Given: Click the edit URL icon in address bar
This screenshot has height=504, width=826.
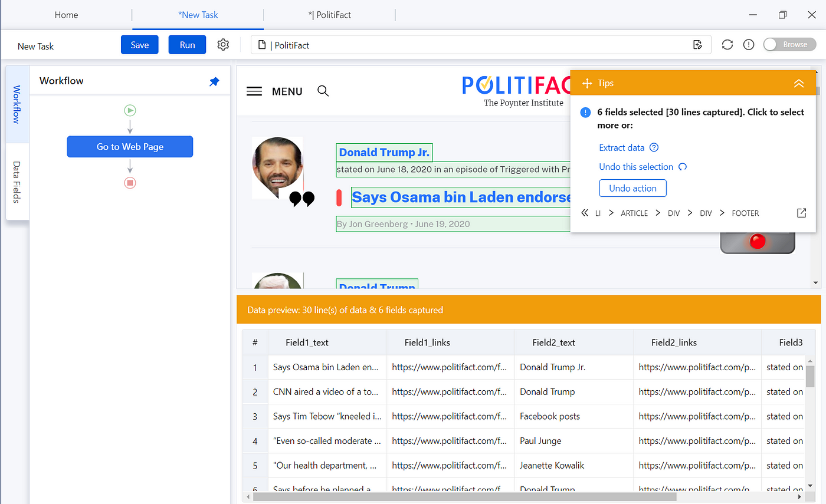Looking at the screenshot, I should click(x=697, y=45).
